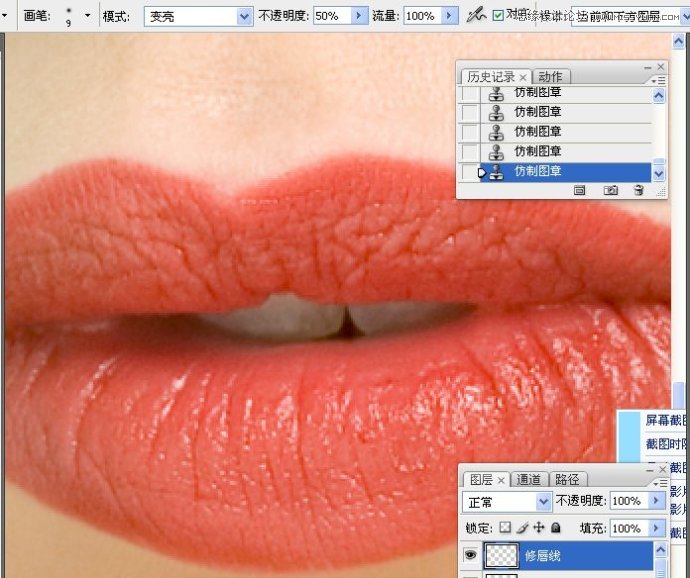Click the history state slider marker
The width and height of the screenshot is (690, 578).
click(x=481, y=173)
